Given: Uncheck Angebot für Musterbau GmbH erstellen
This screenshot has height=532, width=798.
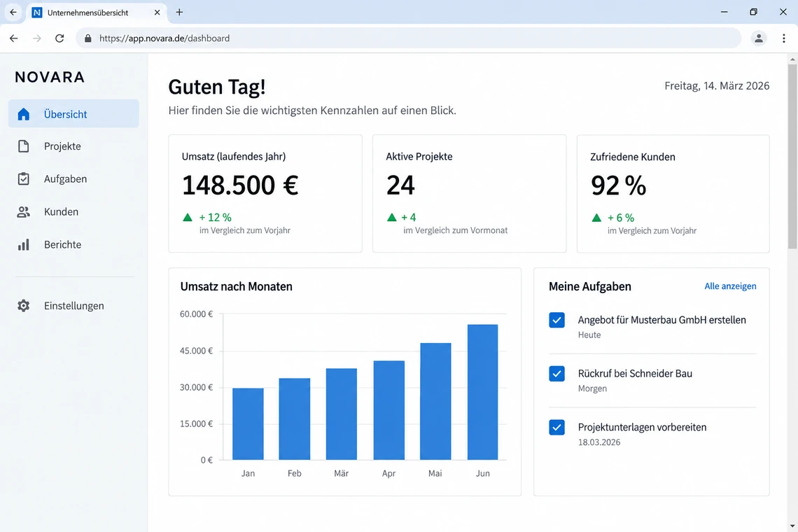Looking at the screenshot, I should tap(556, 320).
